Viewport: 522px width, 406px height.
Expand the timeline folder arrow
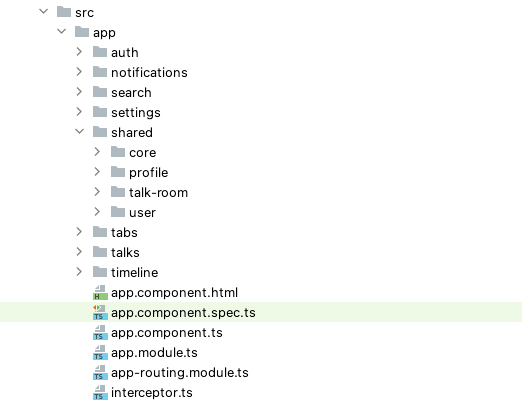[x=79, y=272]
